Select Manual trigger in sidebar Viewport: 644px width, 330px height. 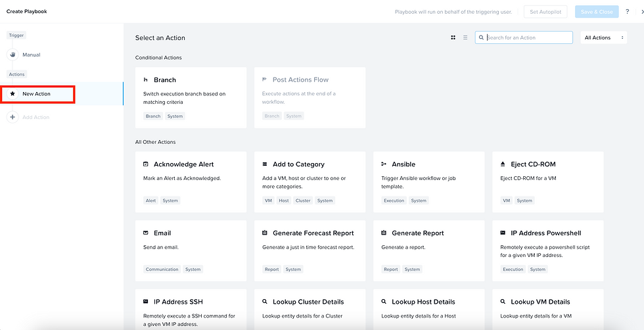point(32,55)
